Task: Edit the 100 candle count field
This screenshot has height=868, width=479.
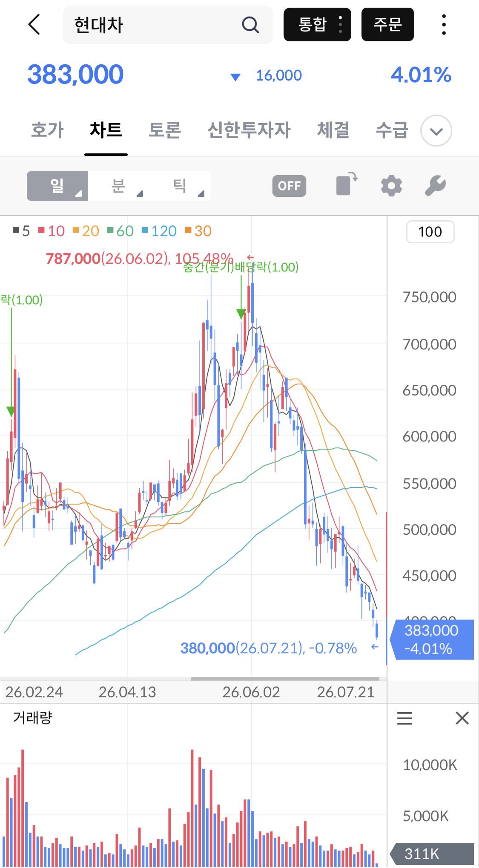Action: point(430,232)
